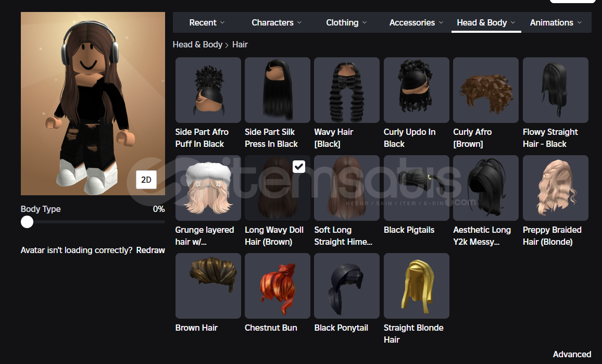Expand the Recent dropdown chevron

[223, 23]
